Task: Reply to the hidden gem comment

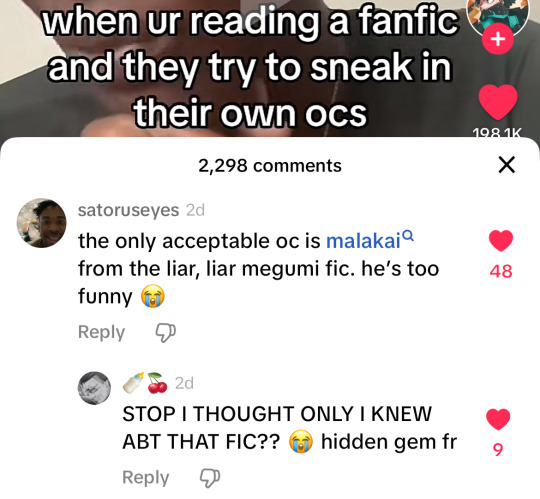Action: click(146, 478)
